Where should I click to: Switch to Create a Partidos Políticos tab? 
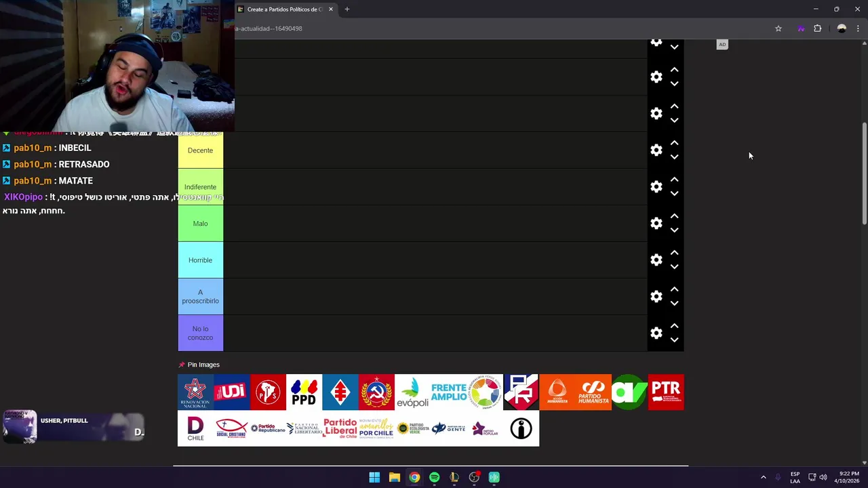(284, 9)
